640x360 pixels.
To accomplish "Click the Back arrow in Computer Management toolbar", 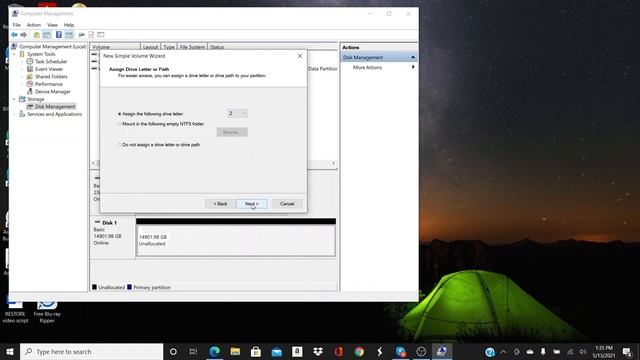I will [15, 35].
